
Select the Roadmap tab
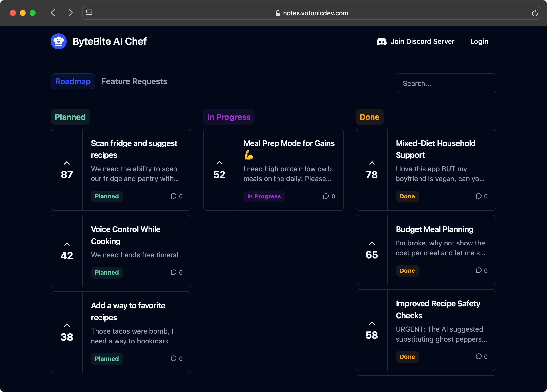coord(73,81)
